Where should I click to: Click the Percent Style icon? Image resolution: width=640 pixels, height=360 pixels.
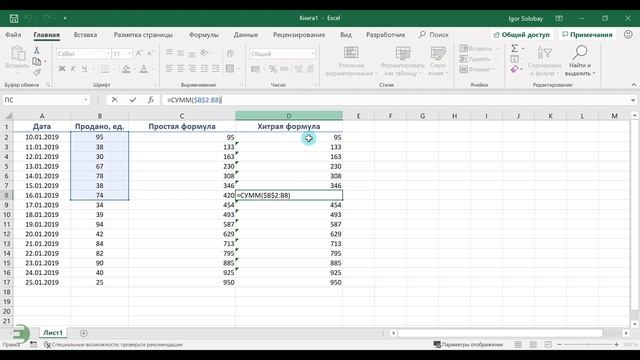click(273, 69)
